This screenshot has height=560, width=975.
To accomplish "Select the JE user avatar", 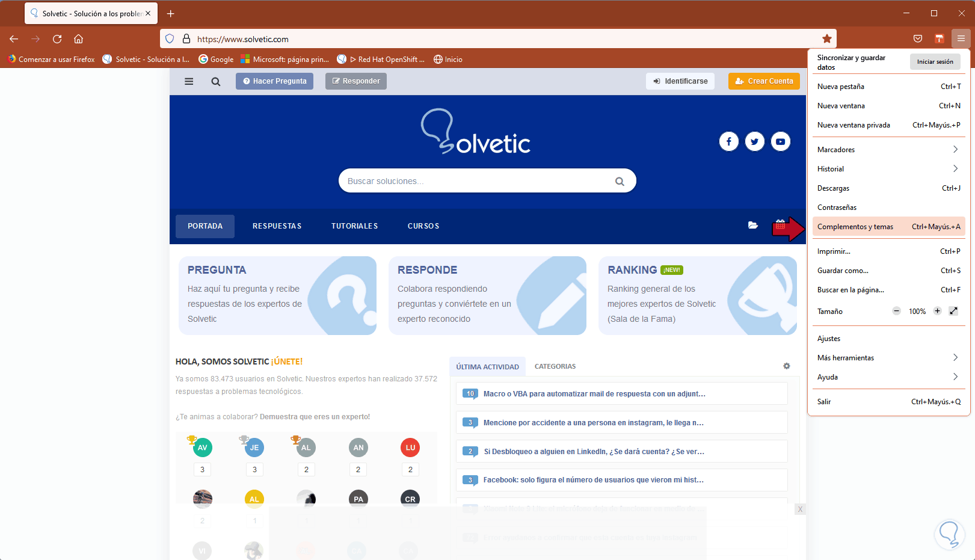I will click(x=254, y=448).
